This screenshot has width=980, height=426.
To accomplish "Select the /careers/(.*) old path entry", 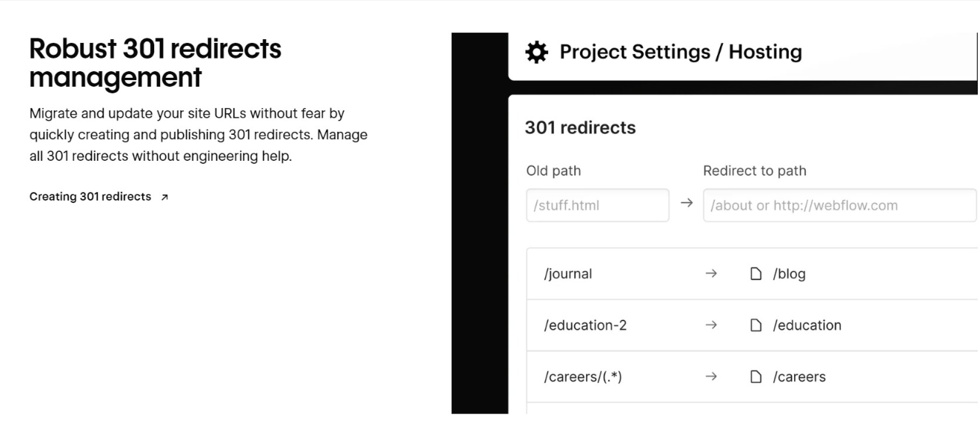I will pyautogui.click(x=583, y=377).
